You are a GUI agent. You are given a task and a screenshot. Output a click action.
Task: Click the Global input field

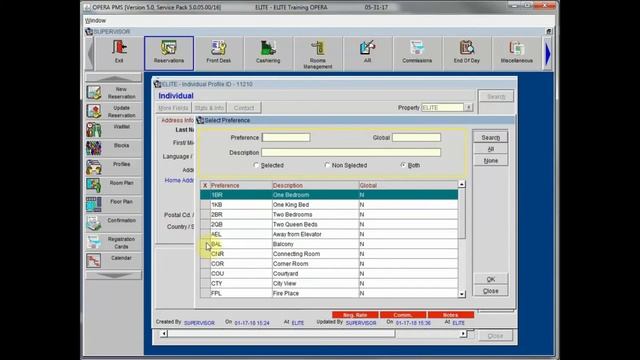(416, 138)
